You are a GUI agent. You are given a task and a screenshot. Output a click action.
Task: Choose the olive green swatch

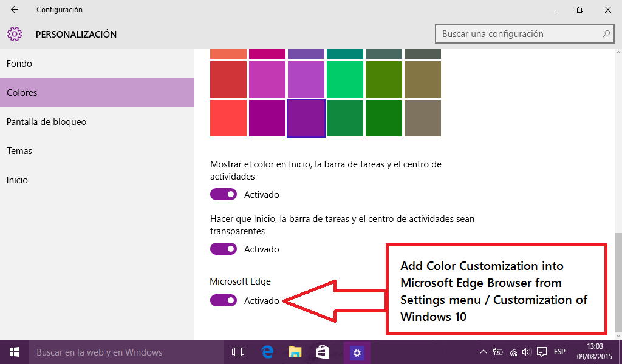pyautogui.click(x=384, y=79)
